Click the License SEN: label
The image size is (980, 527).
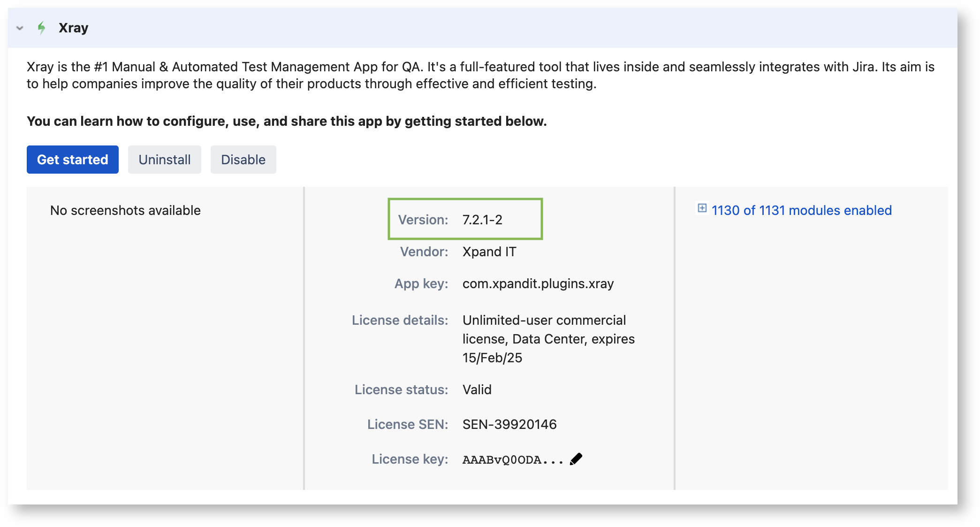click(408, 424)
